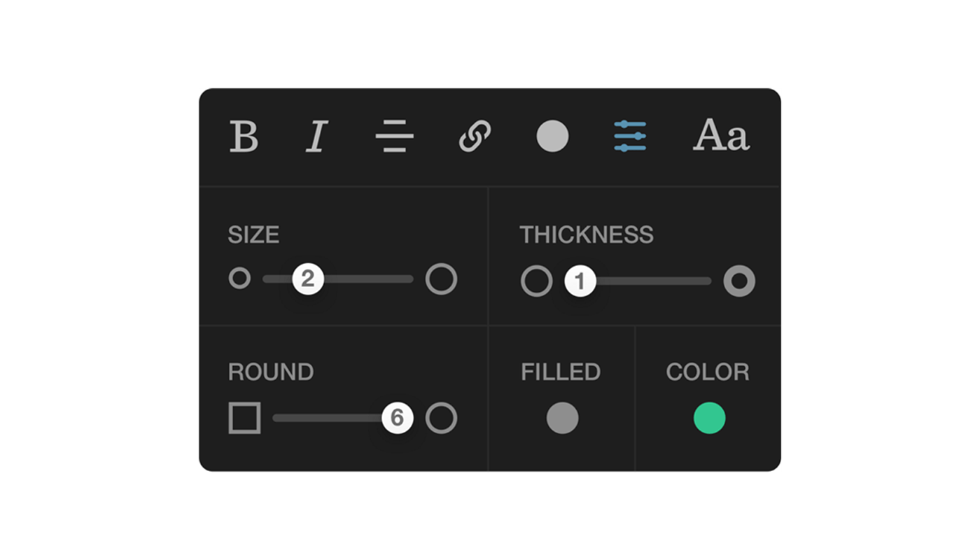The image size is (980, 560).
Task: Click the Thickness slider handle showing 1
Action: (x=580, y=281)
